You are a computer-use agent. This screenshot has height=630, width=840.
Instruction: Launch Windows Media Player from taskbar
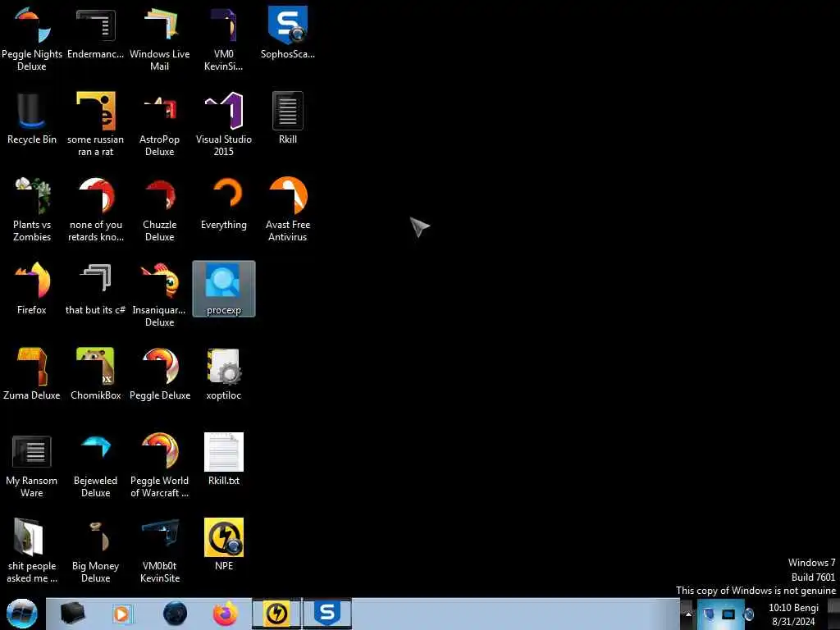click(x=122, y=614)
